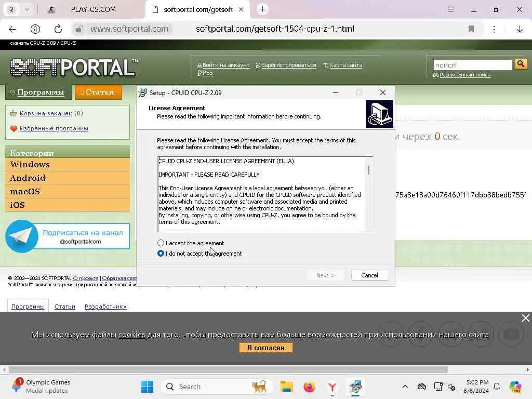The height and width of the screenshot is (399, 532).
Task: Open the 'Карта сайта' link
Action: (345, 65)
